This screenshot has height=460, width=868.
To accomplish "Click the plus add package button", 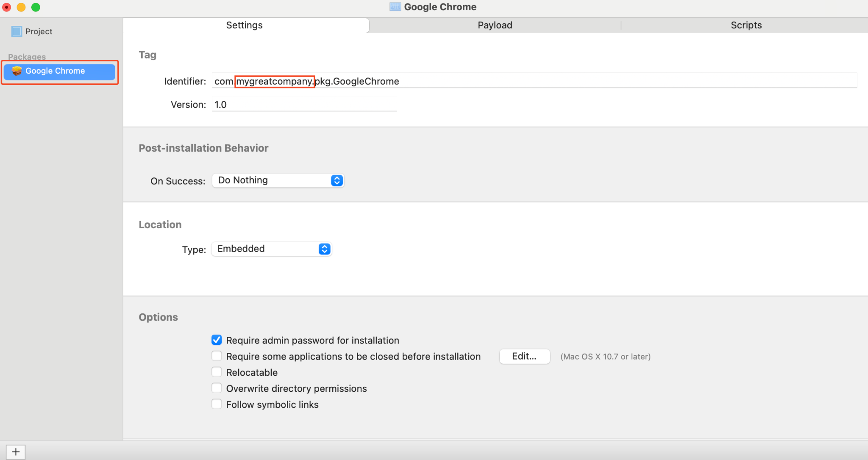I will (x=16, y=452).
